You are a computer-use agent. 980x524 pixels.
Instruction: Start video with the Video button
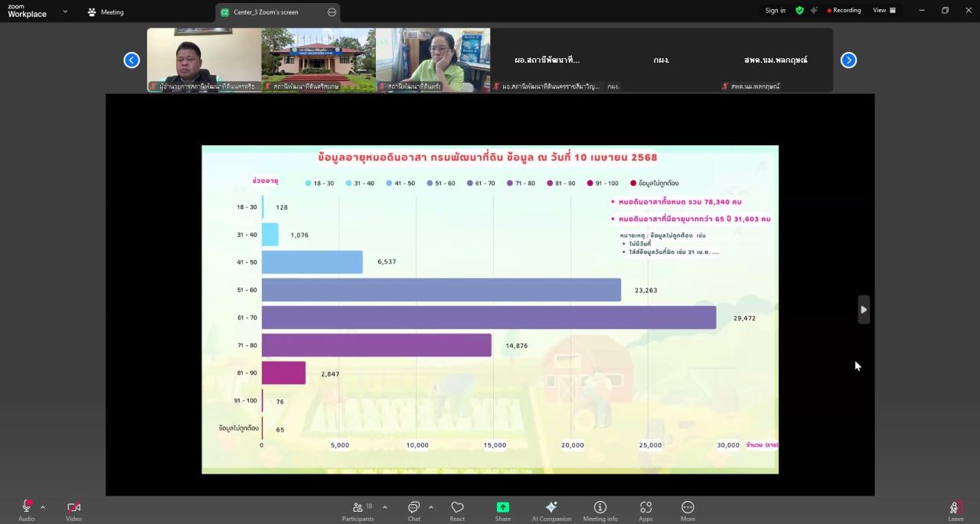73,510
